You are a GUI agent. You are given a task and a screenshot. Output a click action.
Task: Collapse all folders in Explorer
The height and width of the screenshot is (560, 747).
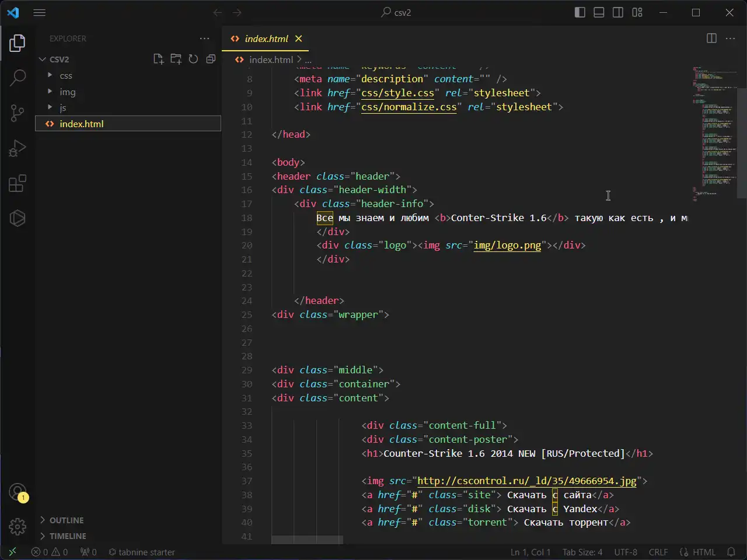pyautogui.click(x=211, y=59)
